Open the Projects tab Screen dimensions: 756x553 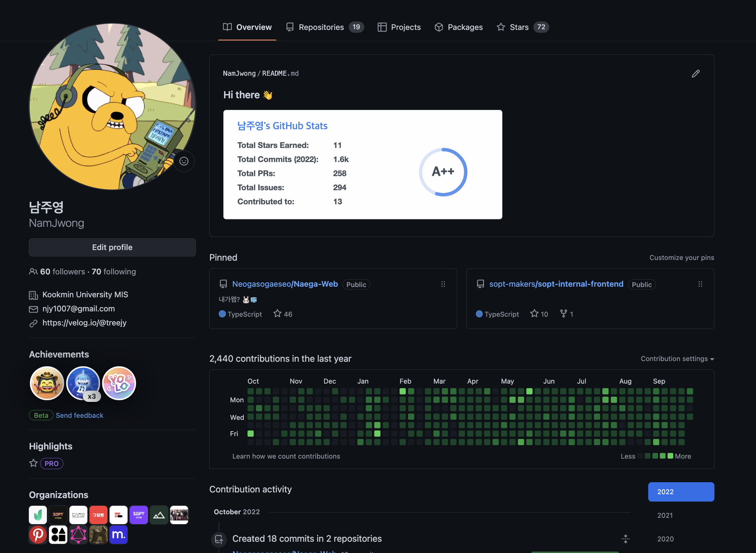tap(399, 27)
